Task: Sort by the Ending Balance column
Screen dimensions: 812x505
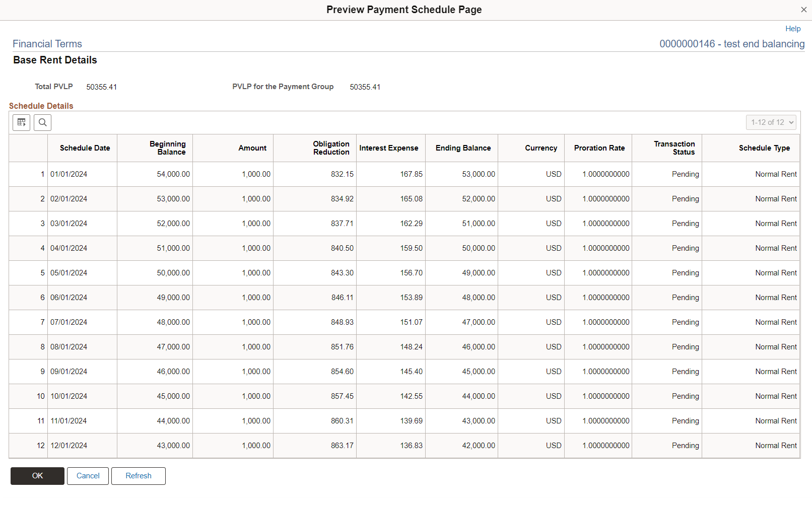Action: click(463, 148)
